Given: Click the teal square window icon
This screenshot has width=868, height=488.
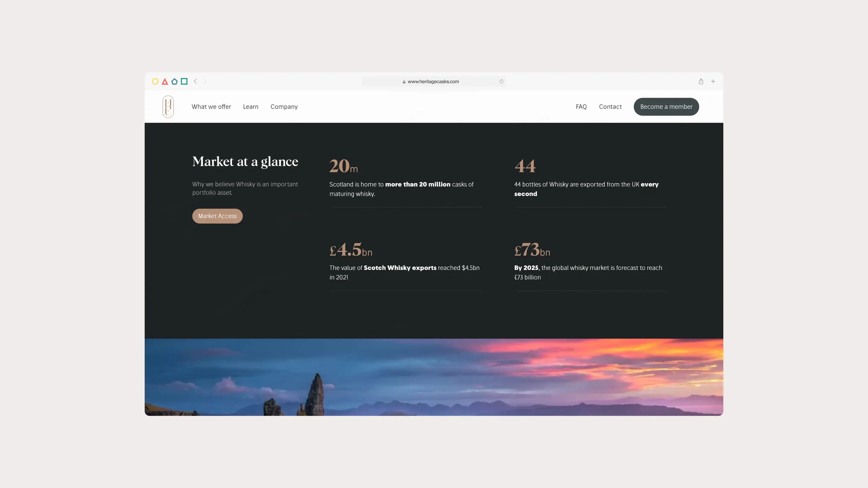Looking at the screenshot, I should [184, 82].
